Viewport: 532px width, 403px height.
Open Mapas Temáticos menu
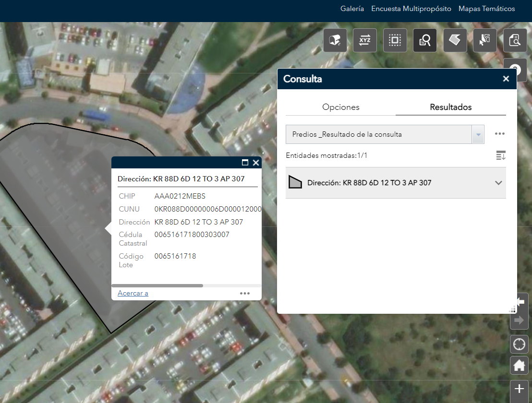click(x=486, y=9)
